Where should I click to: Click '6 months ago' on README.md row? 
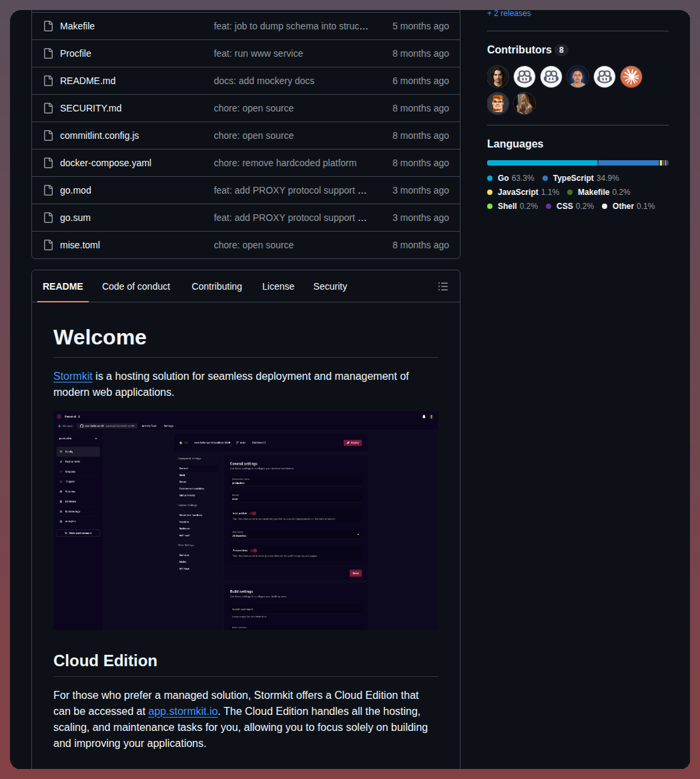pos(420,81)
